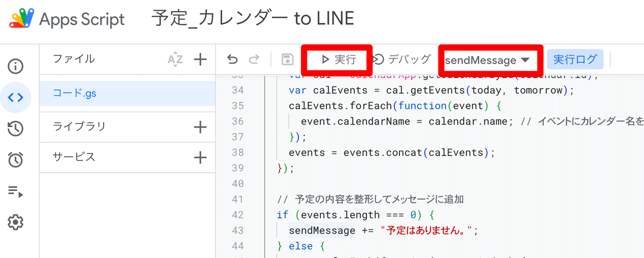Click line number 34 in gutter
The height and width of the screenshot is (258, 644).
coord(237,90)
